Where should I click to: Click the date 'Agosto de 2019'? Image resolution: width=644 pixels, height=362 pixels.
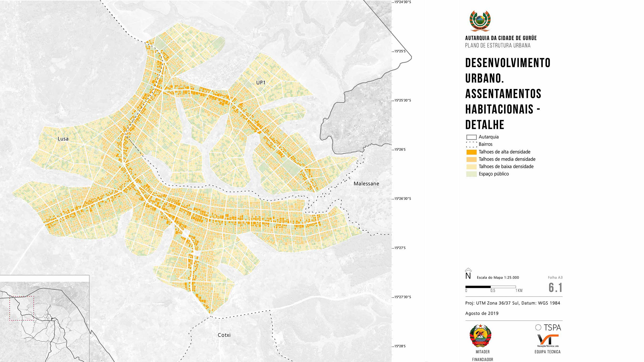(482, 314)
